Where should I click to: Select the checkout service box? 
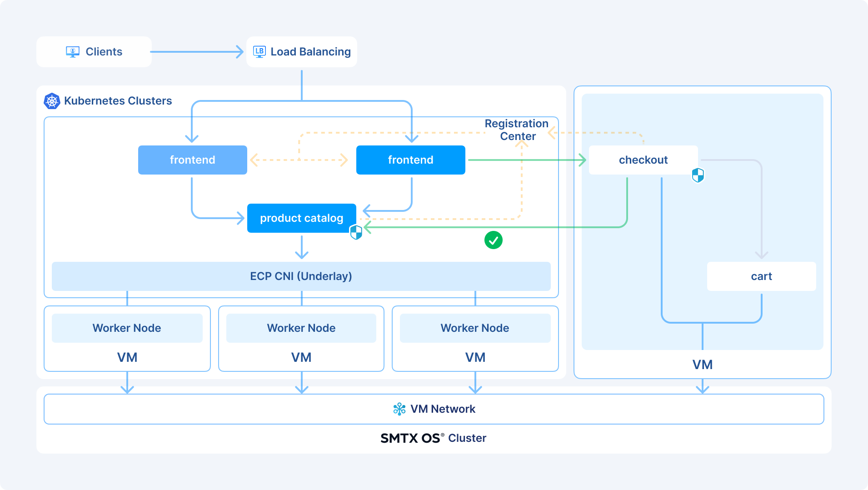pyautogui.click(x=643, y=160)
